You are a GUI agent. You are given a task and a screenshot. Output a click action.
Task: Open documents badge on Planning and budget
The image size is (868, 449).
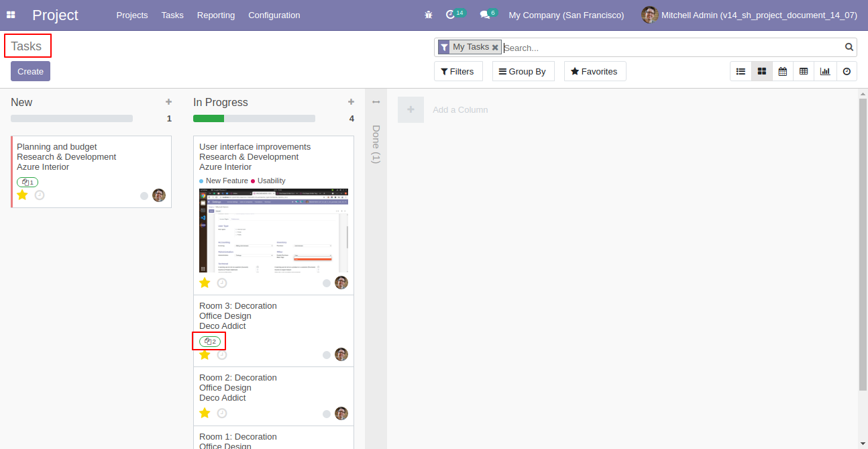coord(28,182)
